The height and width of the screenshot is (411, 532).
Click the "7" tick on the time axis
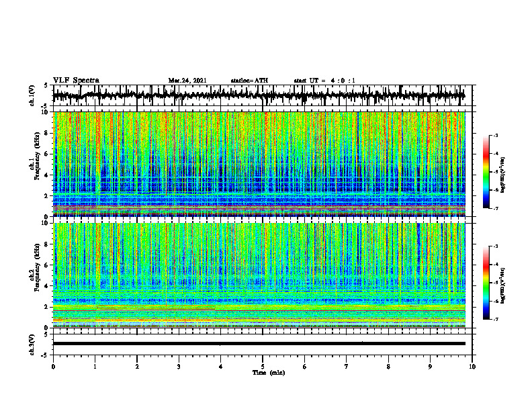347,367
